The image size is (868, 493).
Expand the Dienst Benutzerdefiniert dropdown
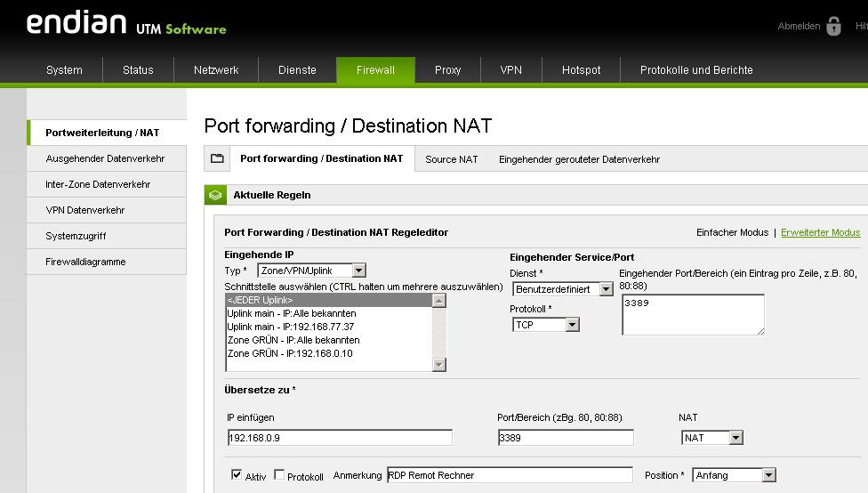pos(562,289)
